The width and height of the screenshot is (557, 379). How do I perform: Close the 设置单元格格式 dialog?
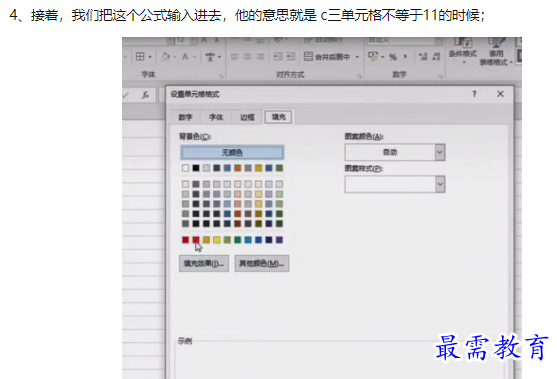[x=500, y=94]
